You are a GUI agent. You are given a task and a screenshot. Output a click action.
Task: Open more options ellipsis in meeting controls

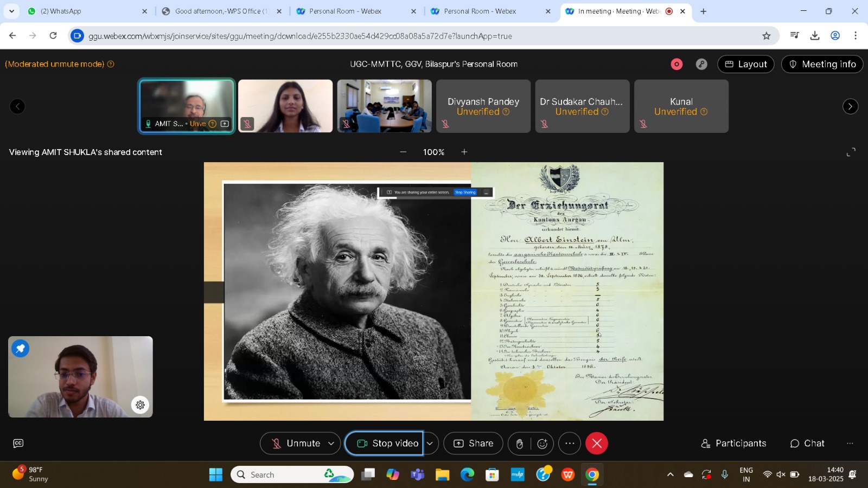[570, 444]
